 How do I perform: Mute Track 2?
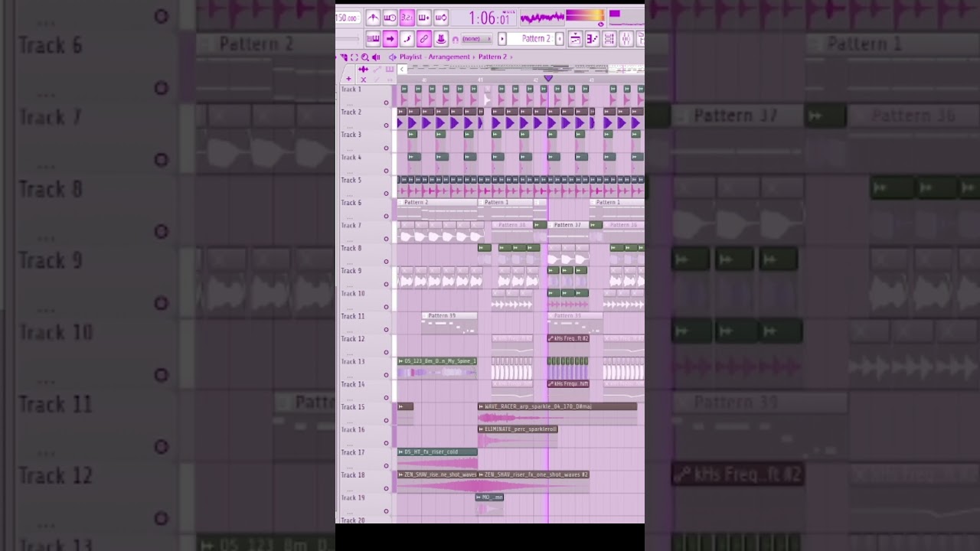click(x=386, y=126)
